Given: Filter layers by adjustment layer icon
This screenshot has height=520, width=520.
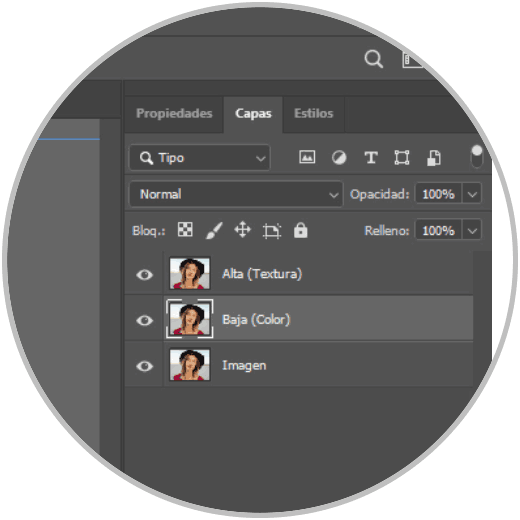Looking at the screenshot, I should coord(339,157).
